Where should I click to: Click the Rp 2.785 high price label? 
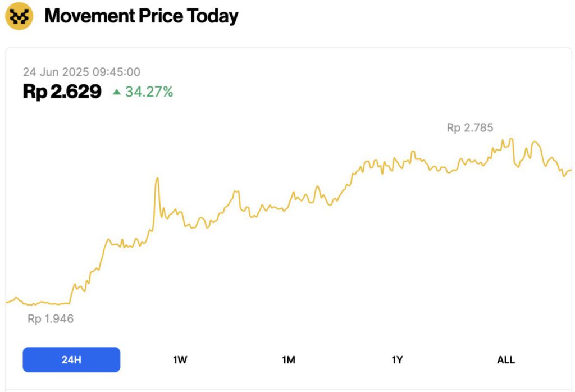[470, 128]
